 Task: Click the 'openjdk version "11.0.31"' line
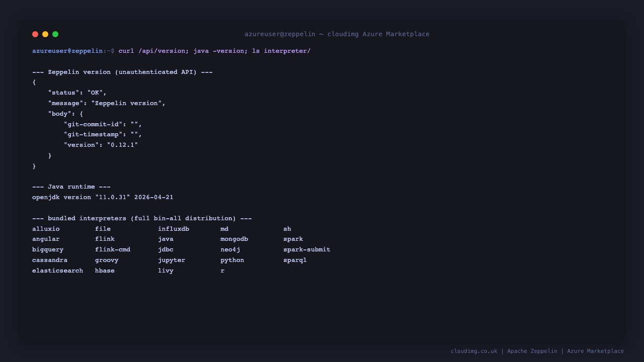(x=103, y=197)
